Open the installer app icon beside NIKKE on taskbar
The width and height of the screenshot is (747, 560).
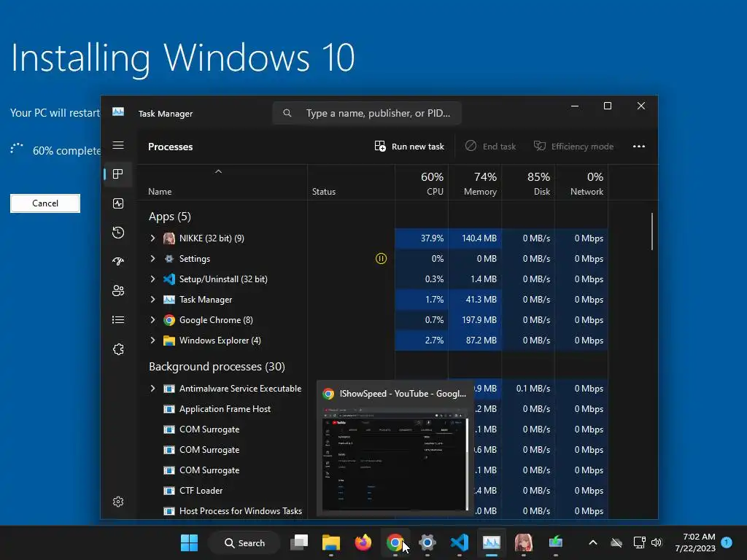click(x=555, y=542)
